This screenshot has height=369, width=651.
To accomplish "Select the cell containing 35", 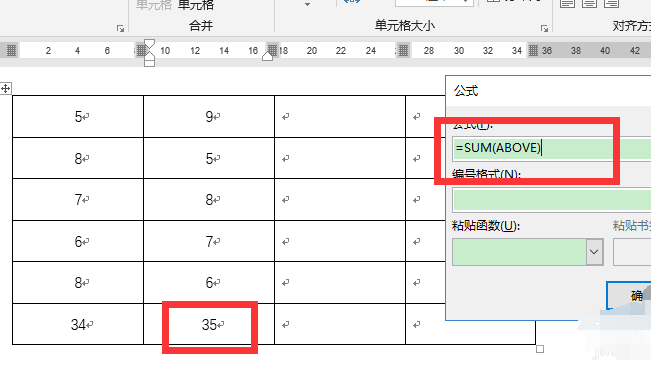I will [209, 324].
